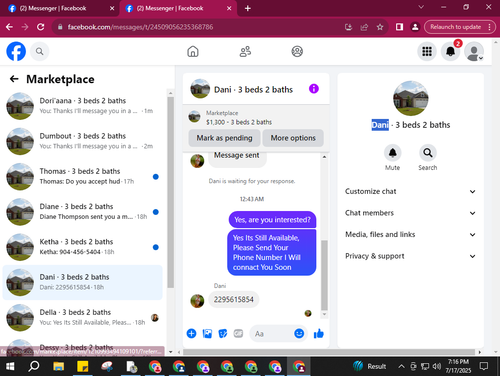Open a new browser tab
Screen dimensions: 500x376
[248, 8]
